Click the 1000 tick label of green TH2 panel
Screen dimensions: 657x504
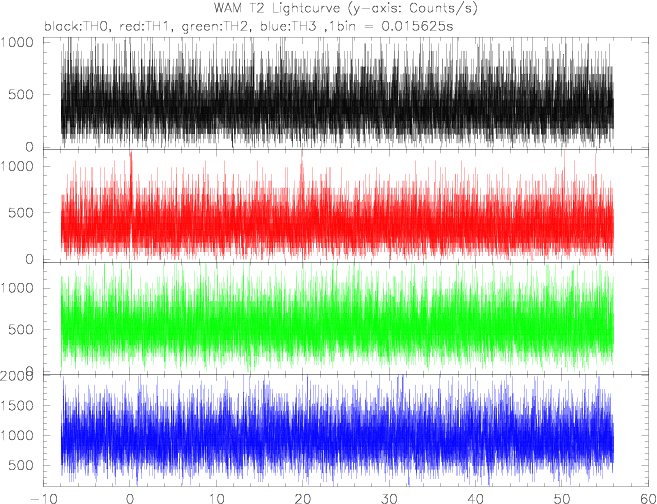17,288
